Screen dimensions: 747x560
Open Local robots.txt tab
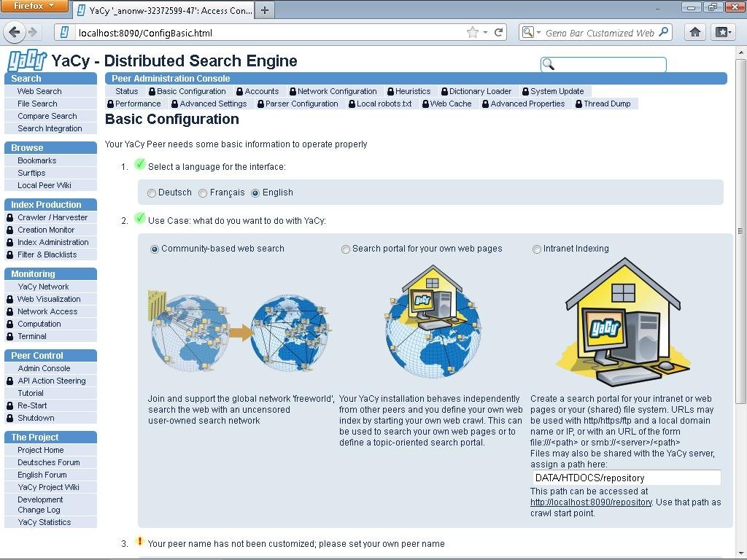click(x=384, y=104)
